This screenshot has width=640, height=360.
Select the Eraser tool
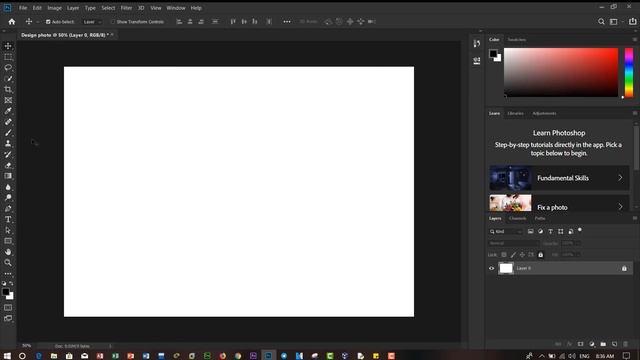8,165
